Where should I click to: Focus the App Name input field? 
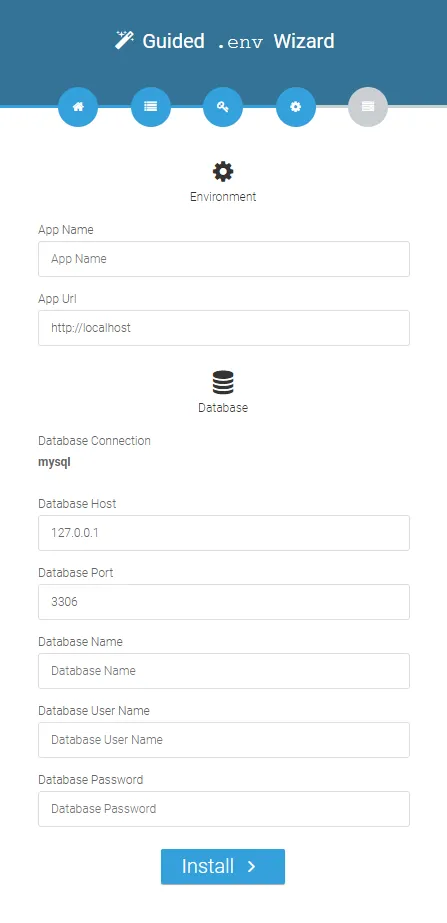coord(224,258)
